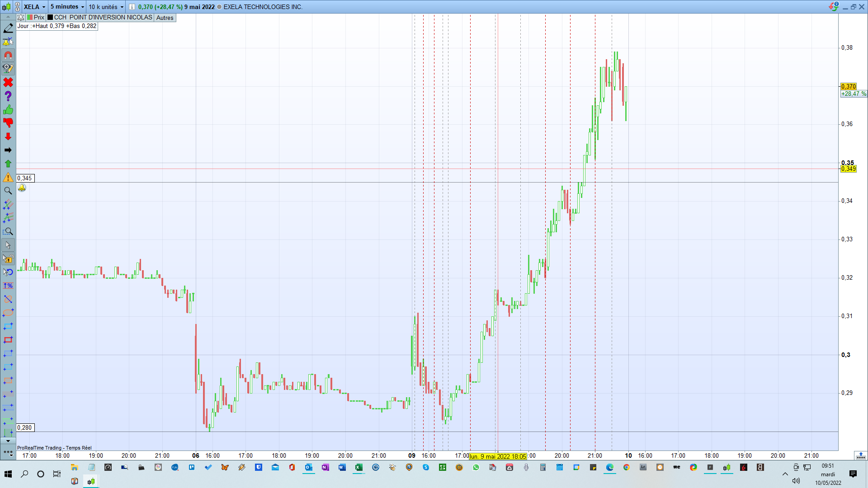Click the black CCH indicator color swatch

[x=50, y=18]
